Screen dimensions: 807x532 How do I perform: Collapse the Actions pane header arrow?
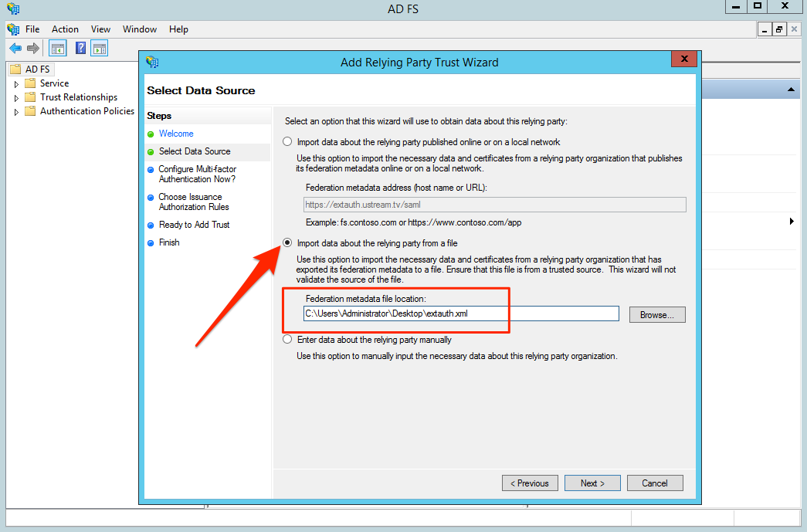pos(791,90)
